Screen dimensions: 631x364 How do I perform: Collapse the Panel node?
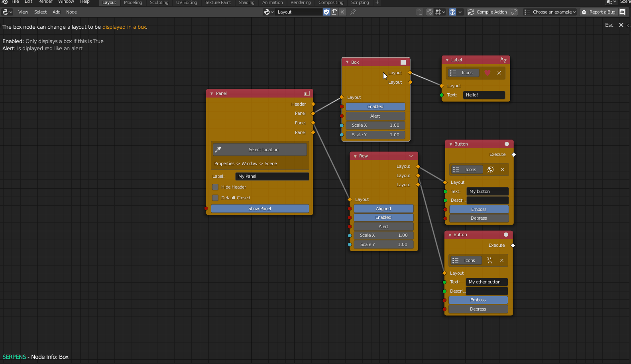[212, 93]
